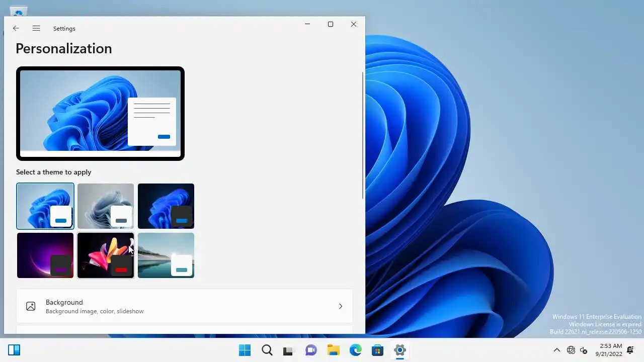Click the muted volume tray icon

pos(584,350)
